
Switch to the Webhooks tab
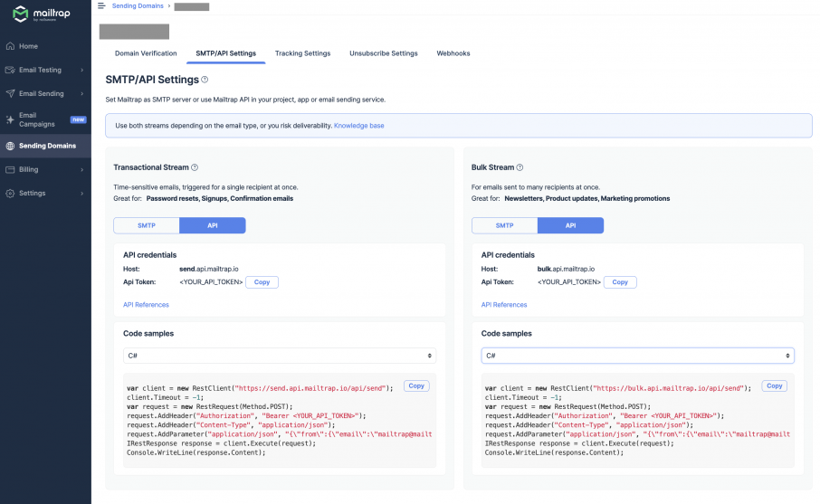coord(453,53)
